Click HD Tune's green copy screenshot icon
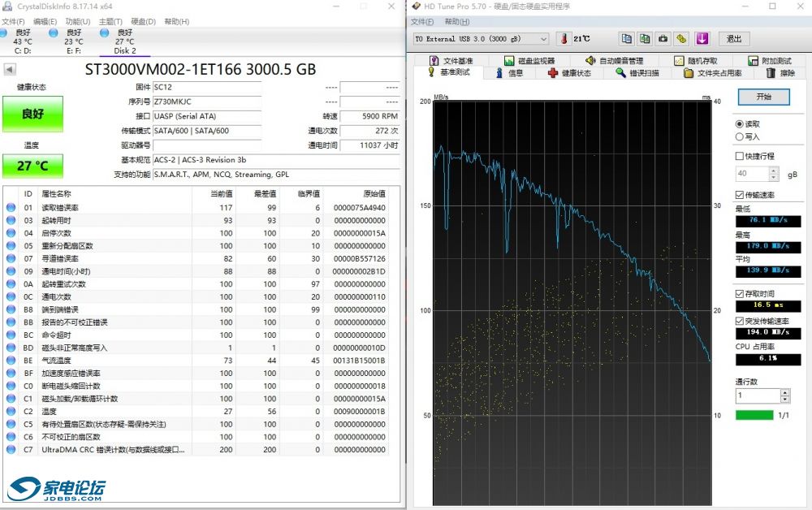This screenshot has height=510, width=812. click(x=645, y=39)
